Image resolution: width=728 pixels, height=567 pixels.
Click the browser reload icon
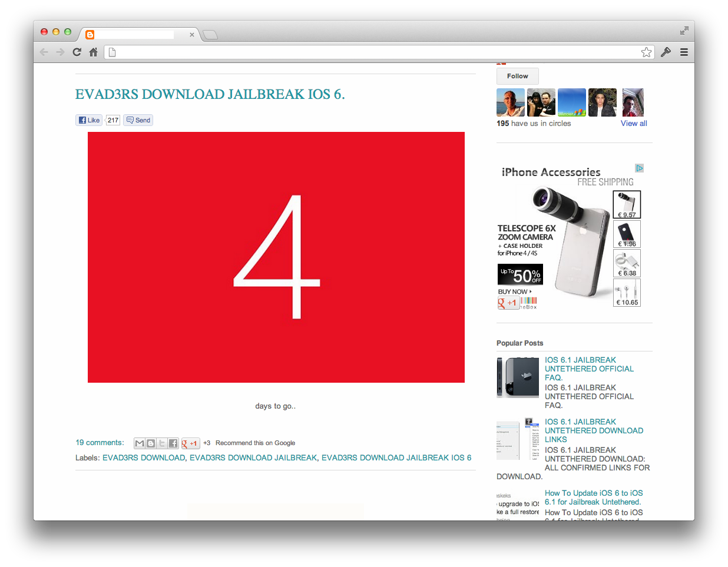[x=77, y=52]
